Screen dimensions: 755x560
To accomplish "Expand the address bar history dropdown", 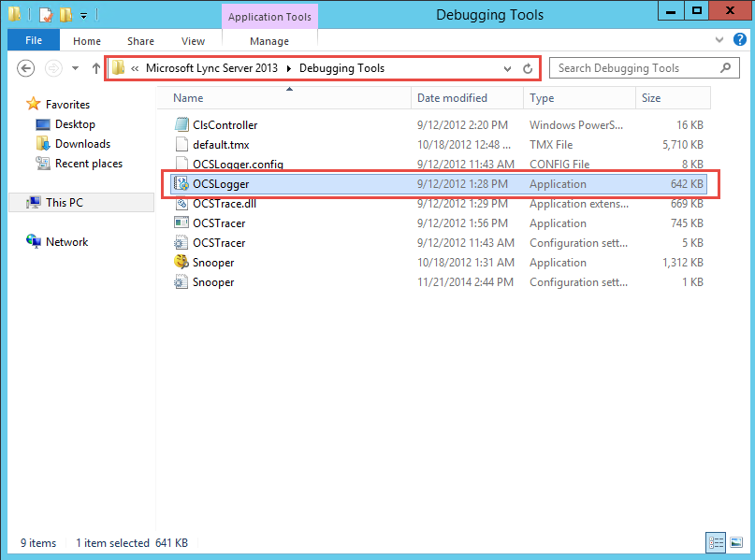I will coord(507,69).
